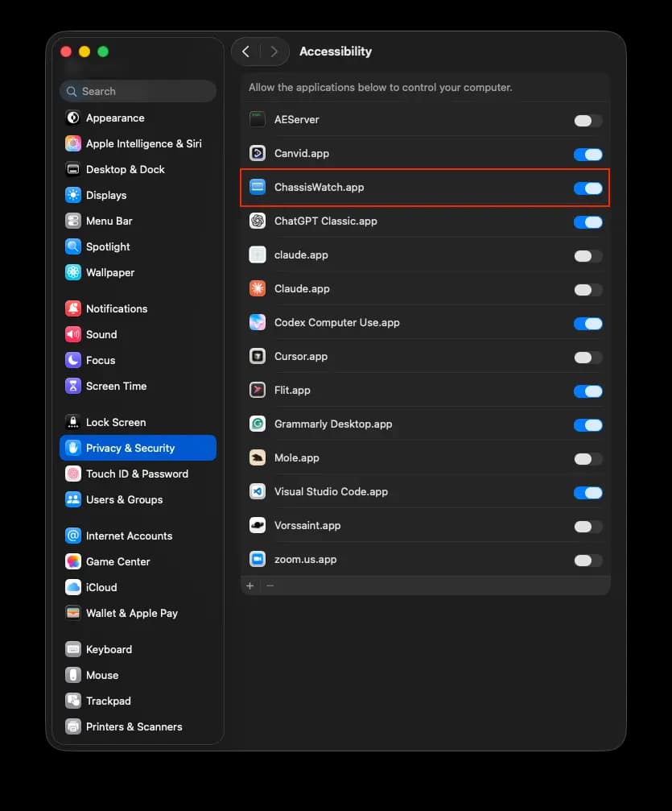
Task: Open Keyboard settings
Action: tap(138, 649)
